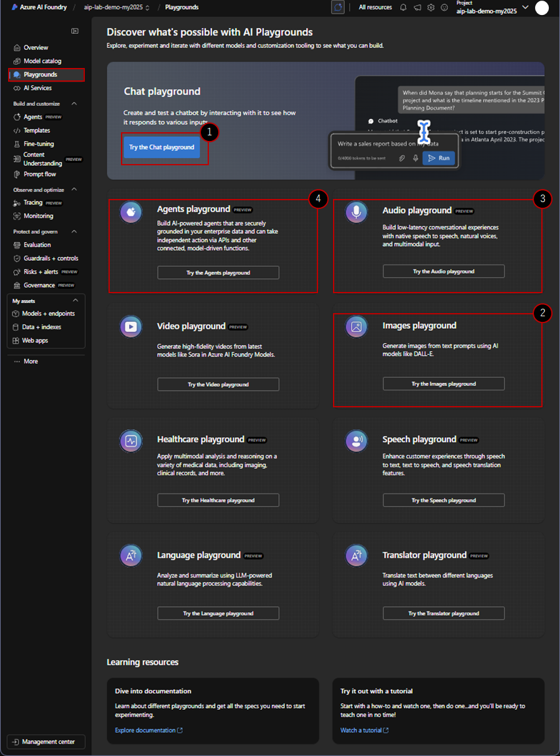Screen dimensions: 560x756
Task: Open the aip-lab-demo-my2025 breadcrumb project switcher
Action: click(117, 7)
